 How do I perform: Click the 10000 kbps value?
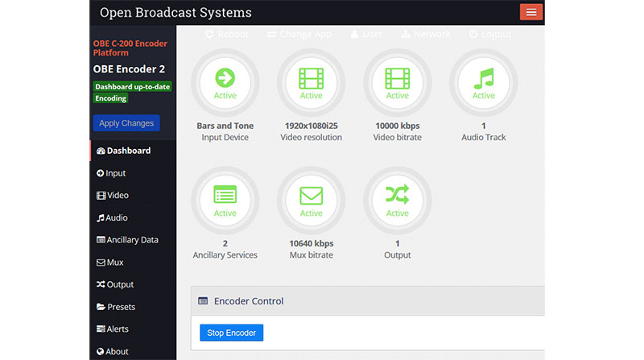[x=397, y=126]
